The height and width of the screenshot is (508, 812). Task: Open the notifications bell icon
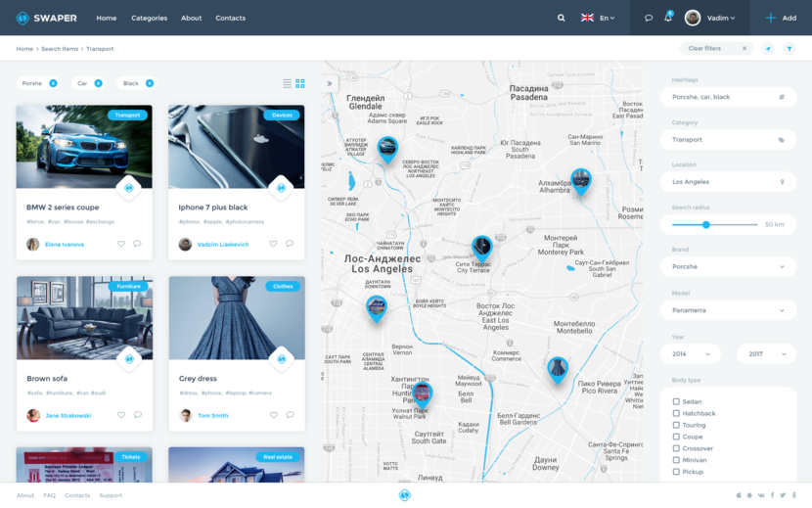(x=668, y=18)
